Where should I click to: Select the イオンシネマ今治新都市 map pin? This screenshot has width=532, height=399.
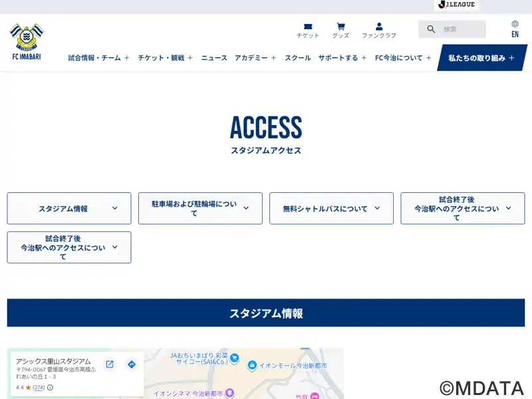click(229, 393)
